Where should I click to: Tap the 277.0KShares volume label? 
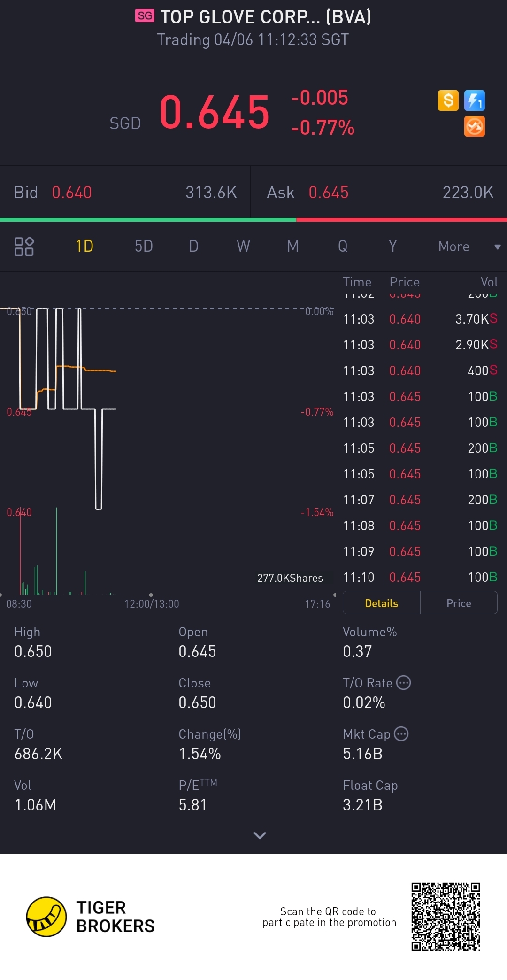(x=290, y=578)
